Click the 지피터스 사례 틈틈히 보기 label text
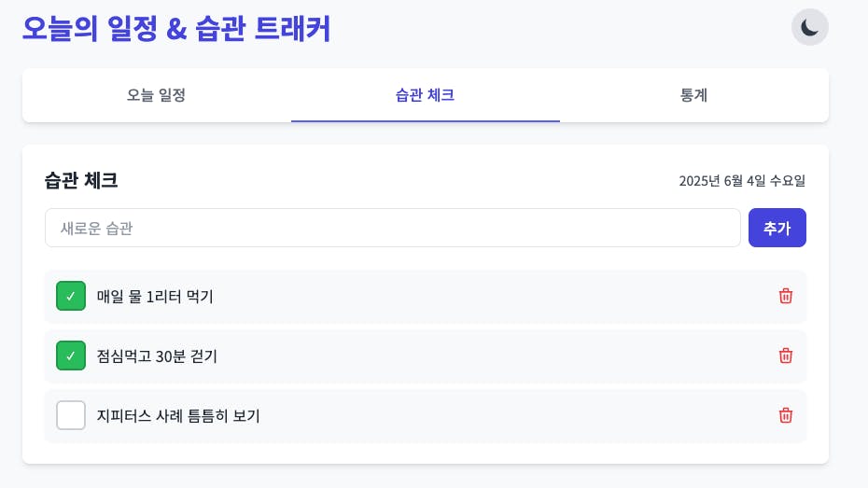 pos(178,415)
